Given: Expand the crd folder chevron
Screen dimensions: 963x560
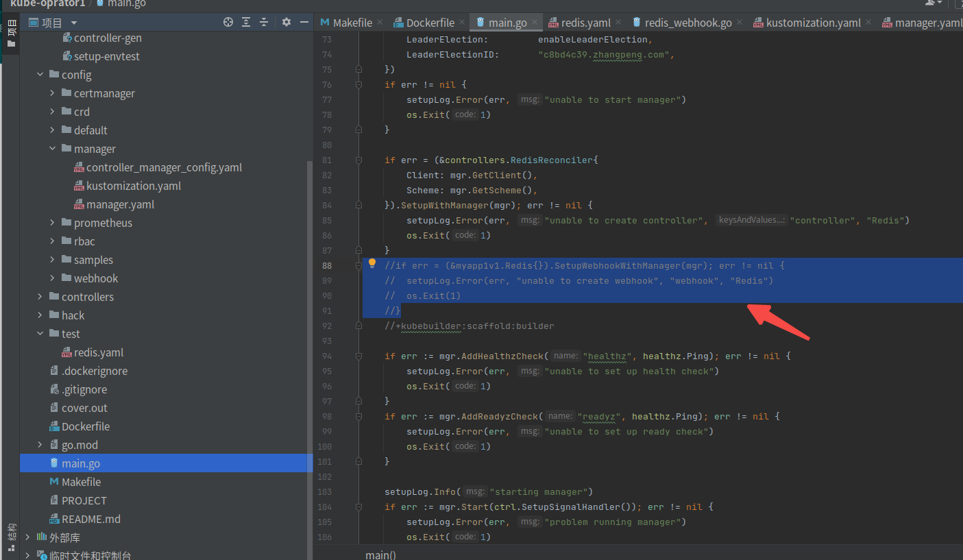Looking at the screenshot, I should (53, 112).
